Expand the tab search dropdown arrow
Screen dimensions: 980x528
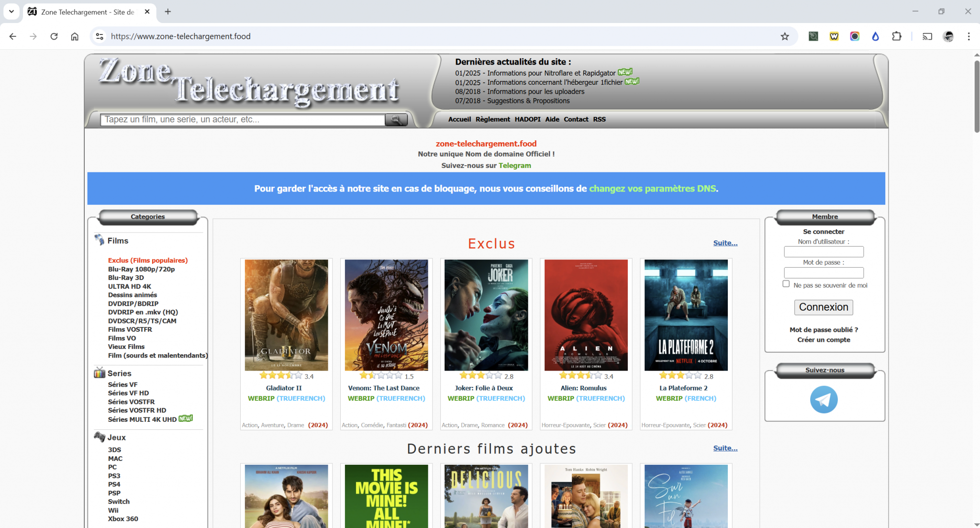[x=11, y=11]
